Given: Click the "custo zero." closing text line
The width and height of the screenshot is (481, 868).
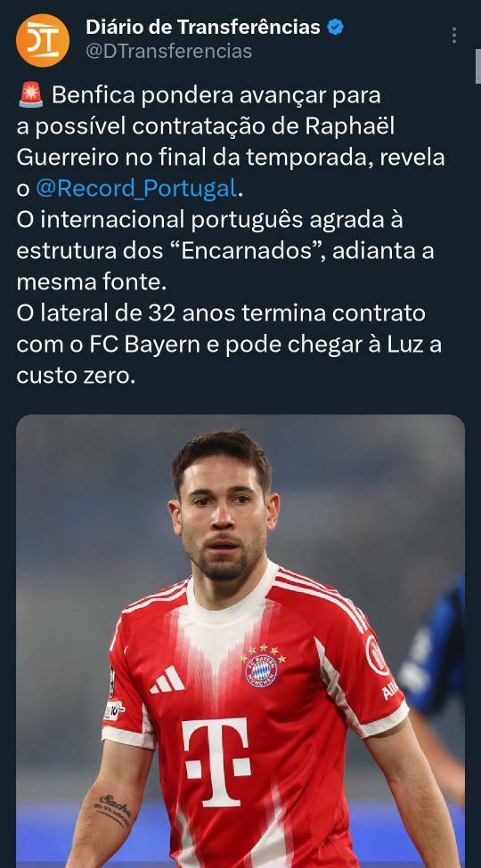Looking at the screenshot, I should pyautogui.click(x=76, y=376).
